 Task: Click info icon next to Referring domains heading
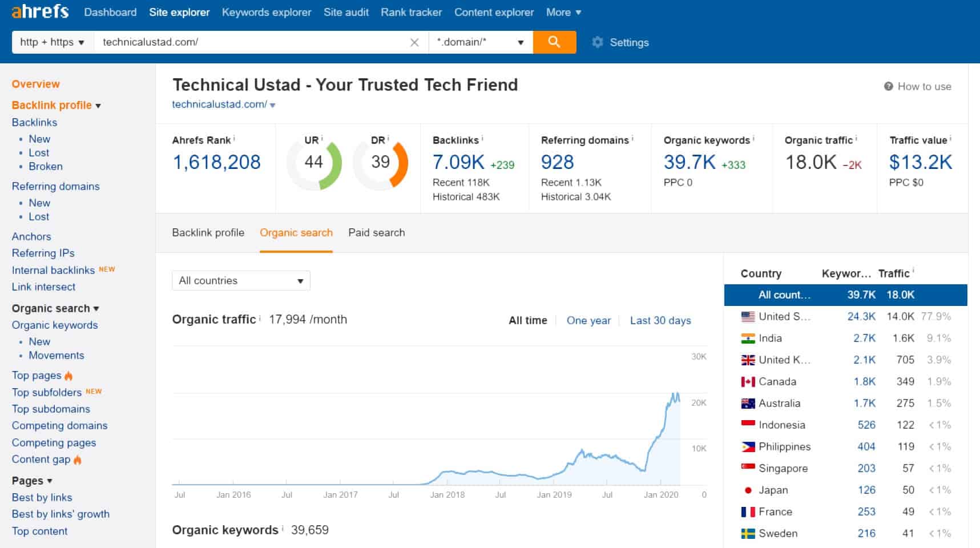pyautogui.click(x=632, y=139)
